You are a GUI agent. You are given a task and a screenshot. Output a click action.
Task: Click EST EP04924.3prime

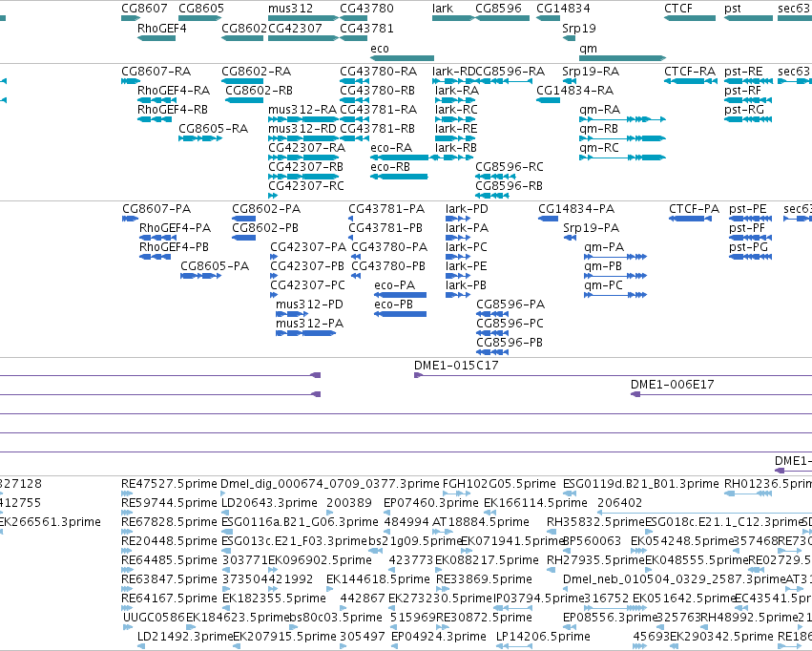439,637
